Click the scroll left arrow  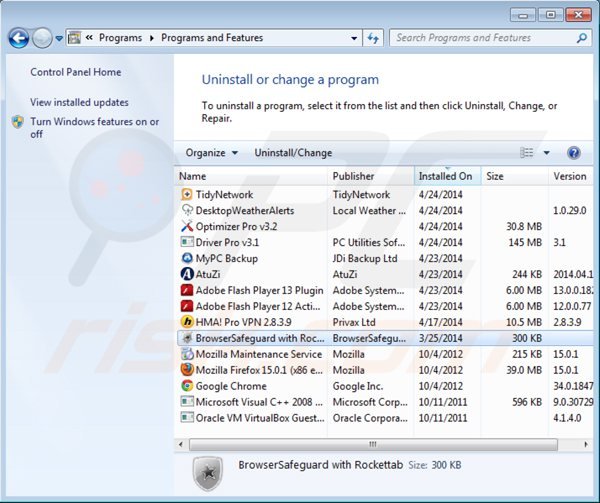pyautogui.click(x=181, y=444)
